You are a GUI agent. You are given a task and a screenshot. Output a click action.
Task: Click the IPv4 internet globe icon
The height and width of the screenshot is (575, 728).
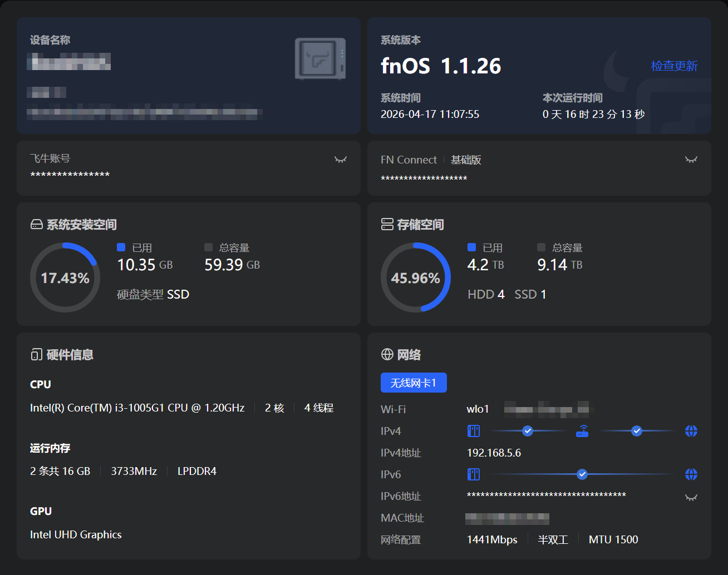tap(691, 431)
